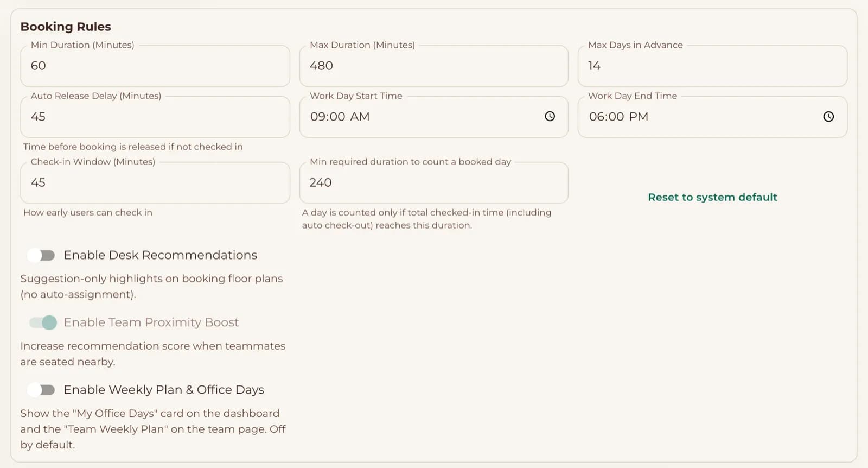This screenshot has width=868, height=468.
Task: Click 'Time before booking is released' helper text
Action: pos(133,147)
